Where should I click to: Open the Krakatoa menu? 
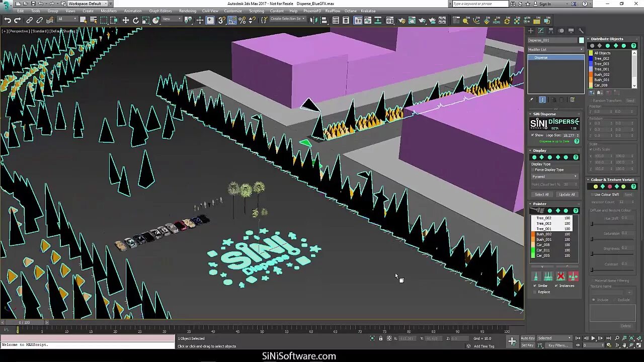coord(368,11)
